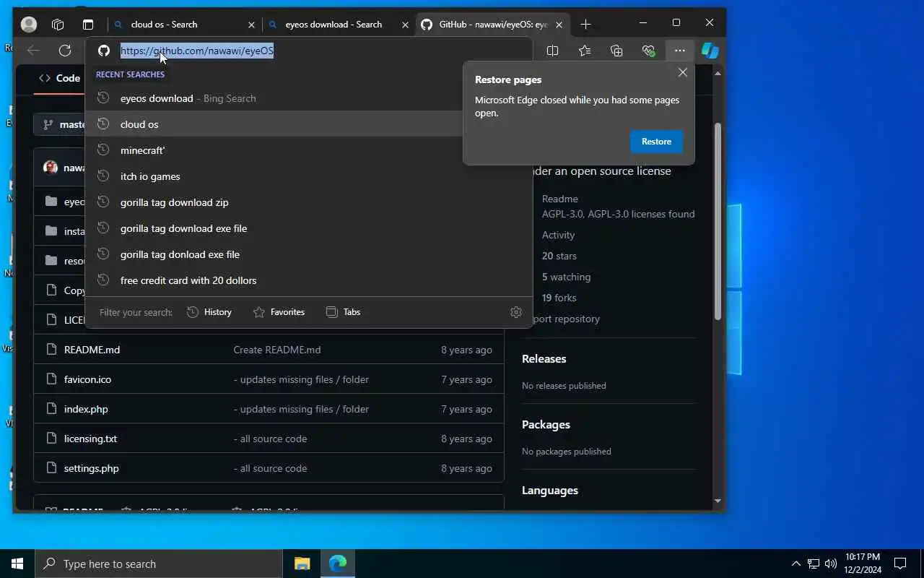Open the notification center icon
The height and width of the screenshot is (578, 924).
900,564
